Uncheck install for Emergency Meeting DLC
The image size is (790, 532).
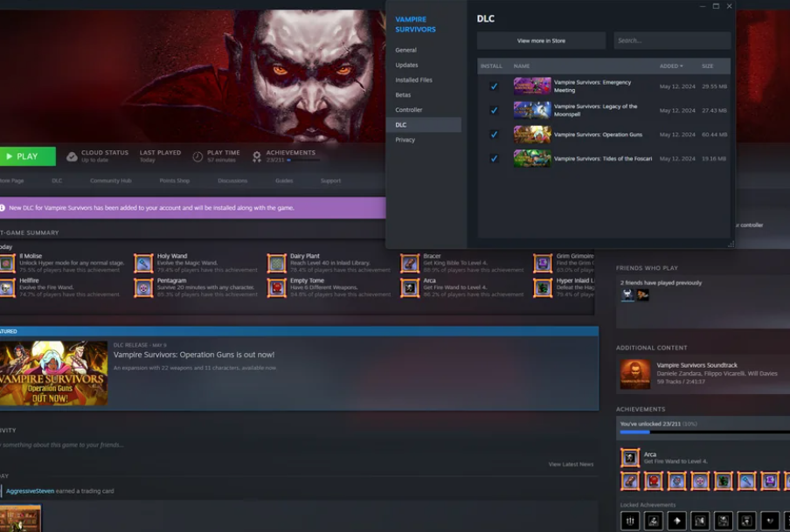point(494,86)
